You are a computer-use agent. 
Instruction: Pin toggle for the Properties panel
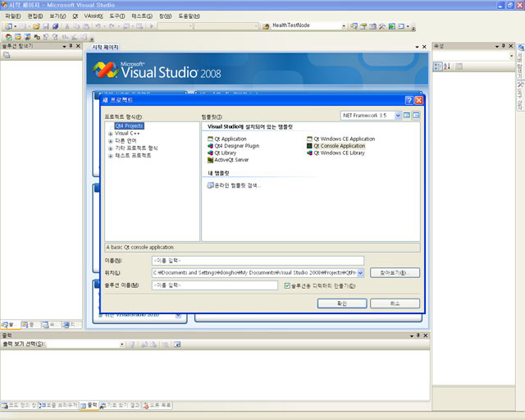point(503,46)
